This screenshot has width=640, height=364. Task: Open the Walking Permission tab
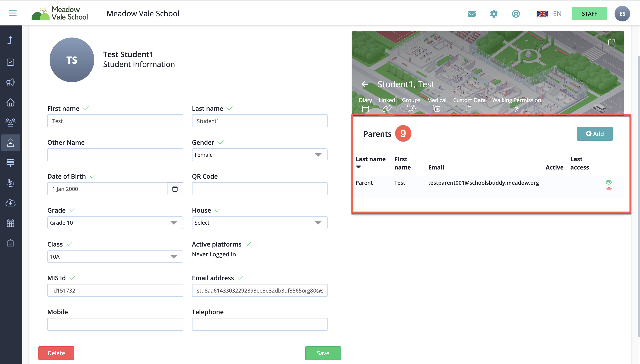(x=517, y=104)
